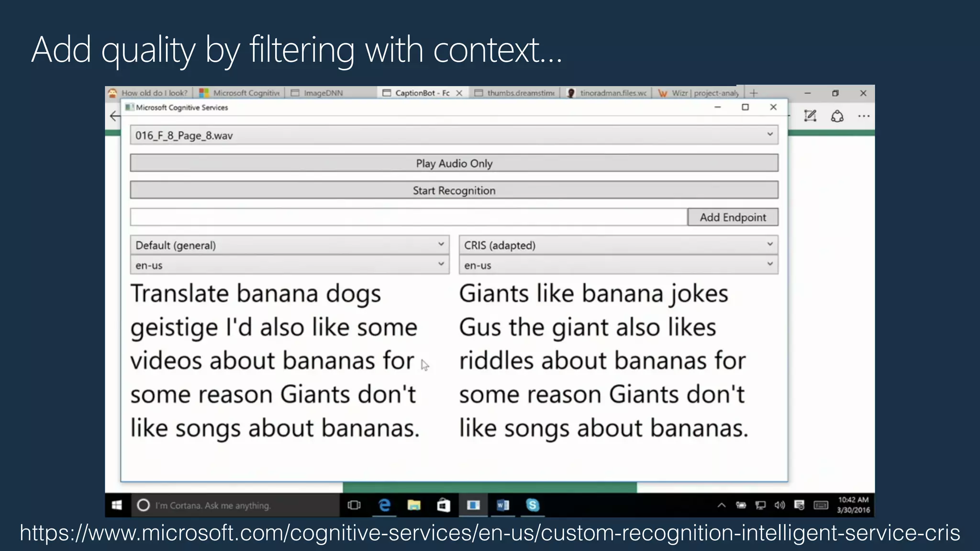Open the Windows Start menu

click(117, 505)
